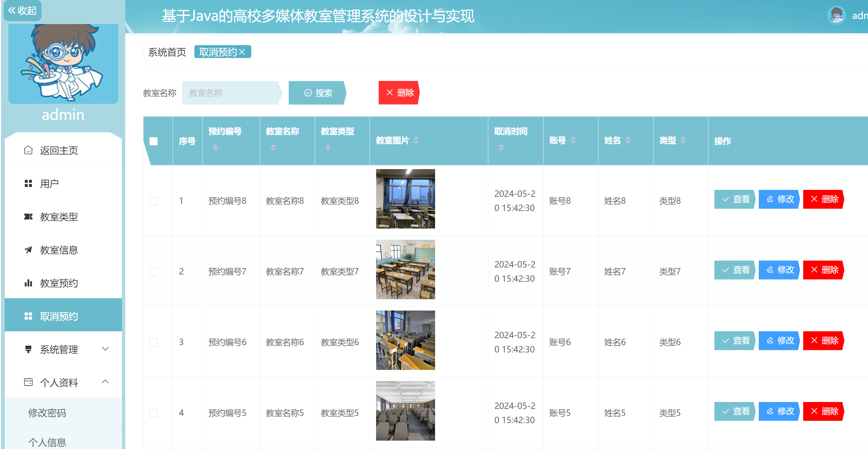Collapse sidebar with 收起 button

pyautogui.click(x=23, y=11)
